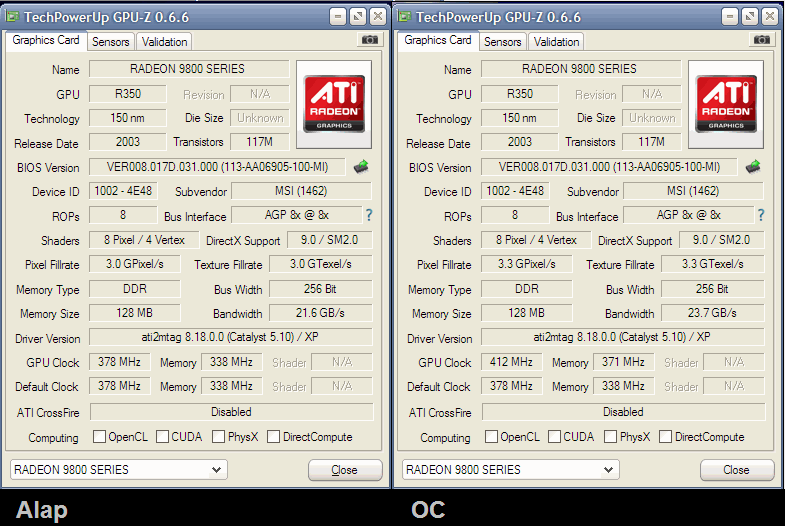Enable CUDA checkbox in OC window
785x526 pixels.
(x=554, y=436)
